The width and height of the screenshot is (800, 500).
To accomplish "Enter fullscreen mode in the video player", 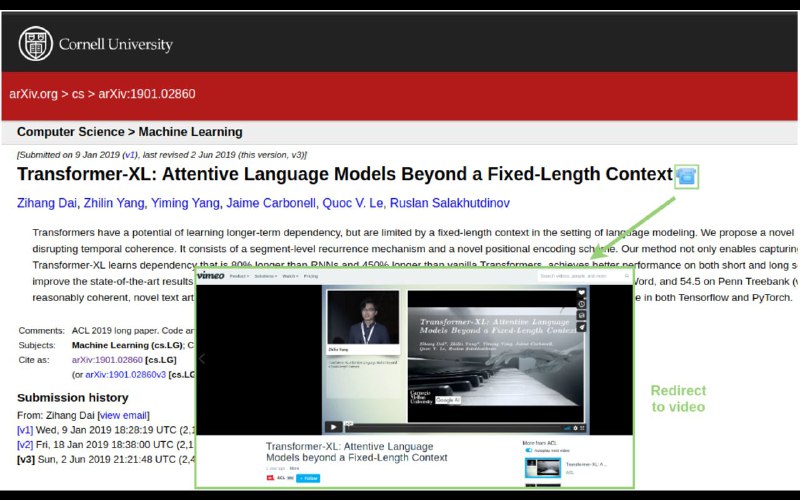I will tap(582, 428).
